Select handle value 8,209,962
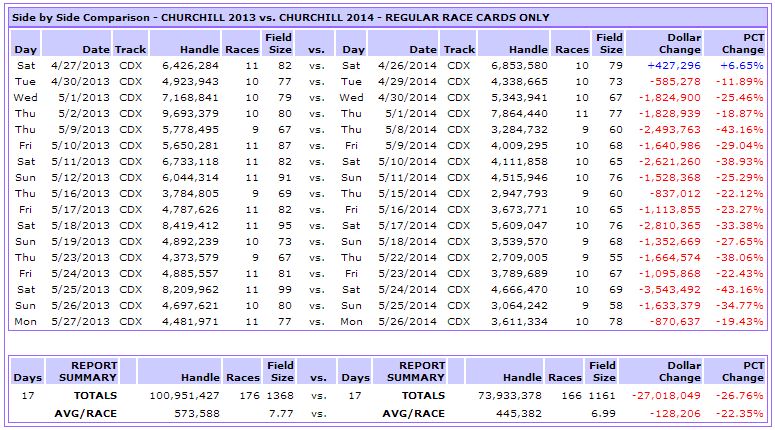 190,290
